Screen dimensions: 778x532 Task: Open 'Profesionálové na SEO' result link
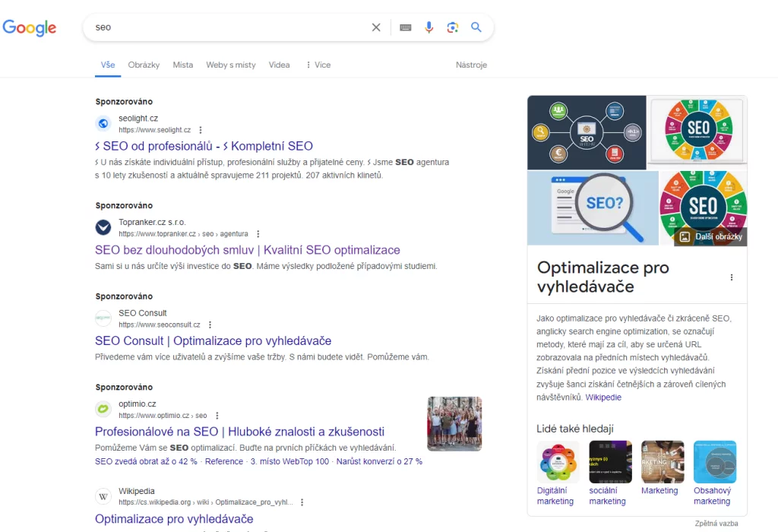[x=239, y=431]
